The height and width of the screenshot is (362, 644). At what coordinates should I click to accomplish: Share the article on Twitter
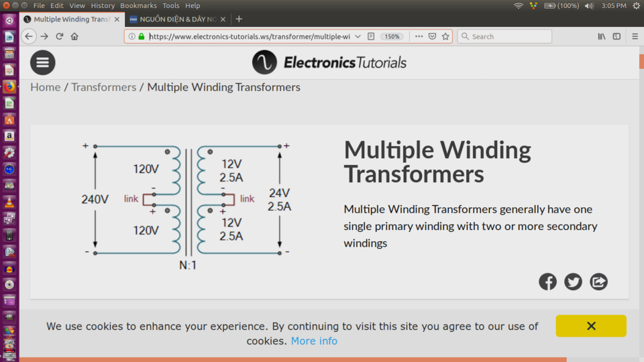tap(573, 282)
